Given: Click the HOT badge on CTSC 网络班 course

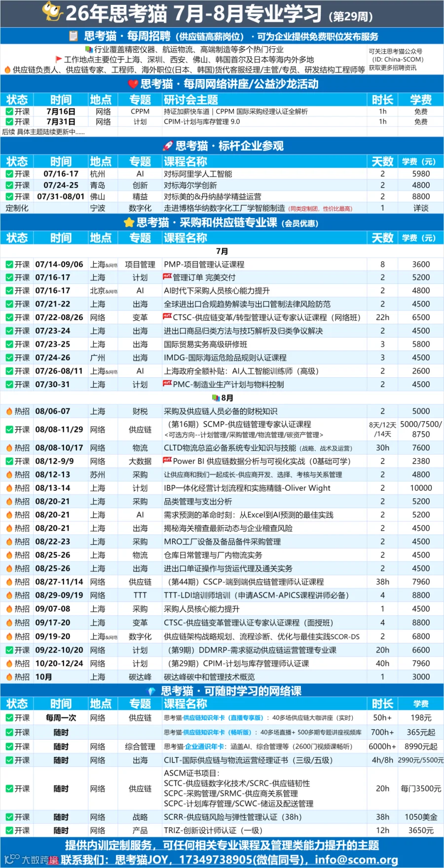Looking at the screenshot, I should click(x=167, y=316).
